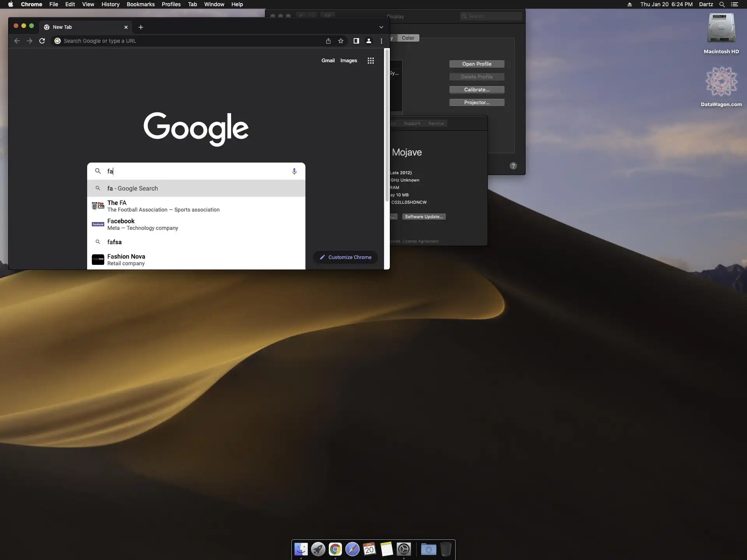Bookmark this tab with star icon
747x560 pixels.
coord(341,41)
